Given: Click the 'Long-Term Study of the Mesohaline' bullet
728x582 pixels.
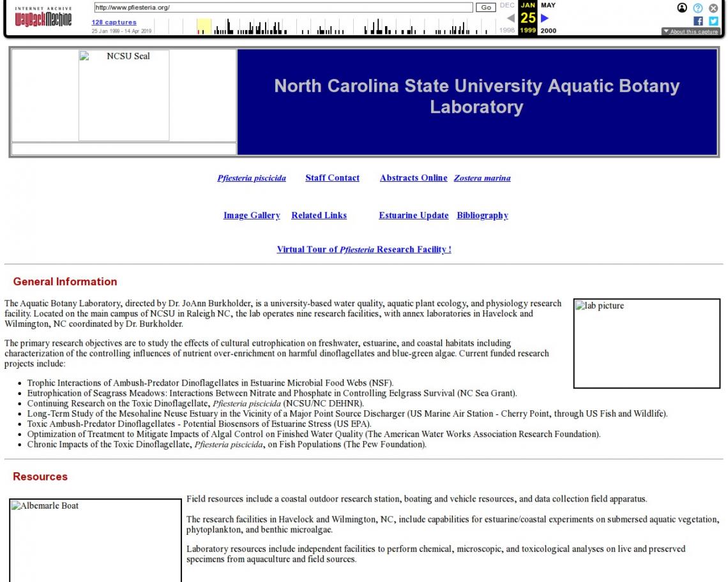Looking at the screenshot, I should tap(347, 414).
